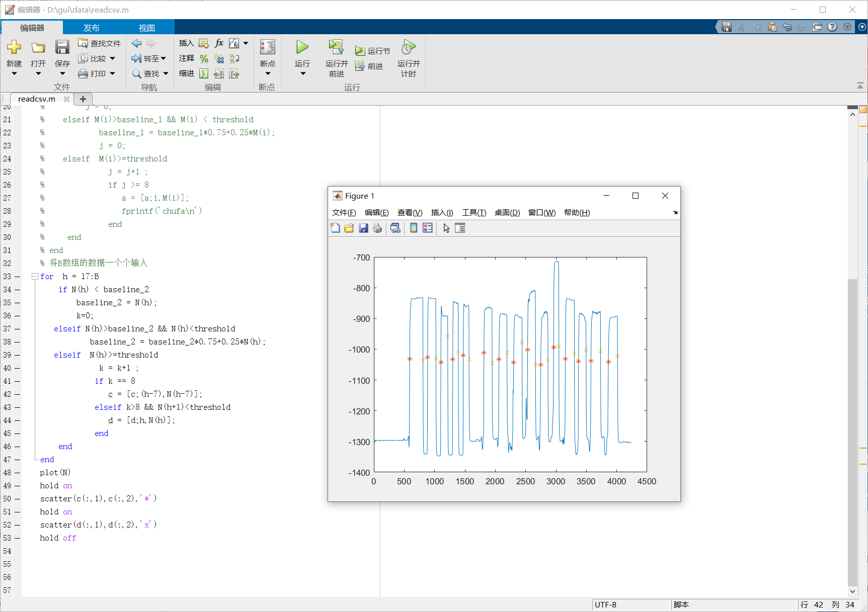Click the undo icon in quick access bar
Viewport: 868px width, 612px height.
[787, 27]
